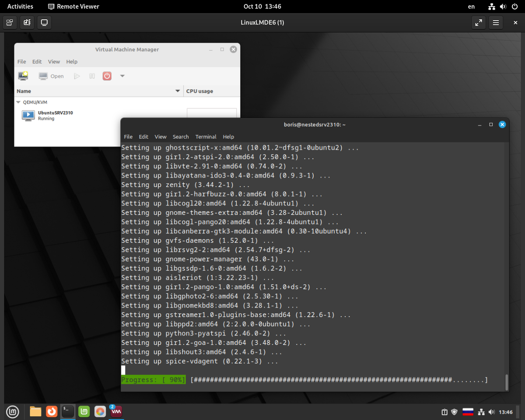Click the Open button in the toolbar

coord(51,76)
